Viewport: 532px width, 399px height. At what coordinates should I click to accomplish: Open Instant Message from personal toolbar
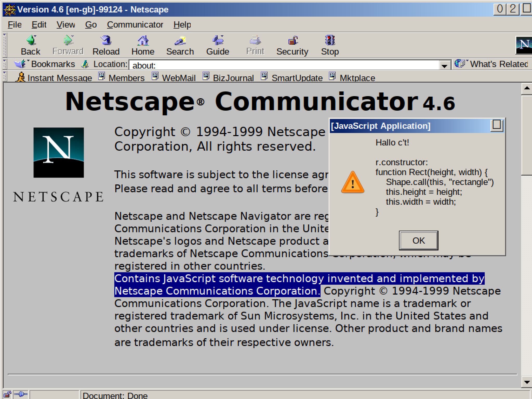tap(54, 77)
